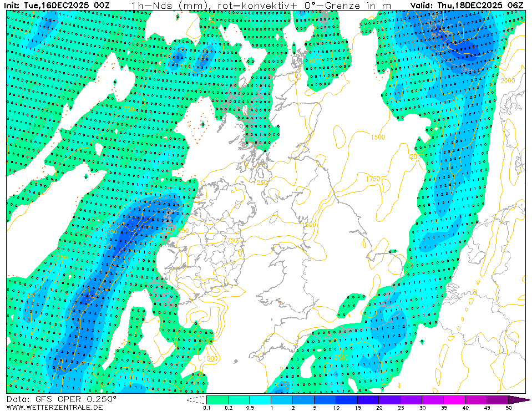Click the WWW.WETTERZENTRALE.DE website label
The height and width of the screenshot is (411, 532).
55,407
